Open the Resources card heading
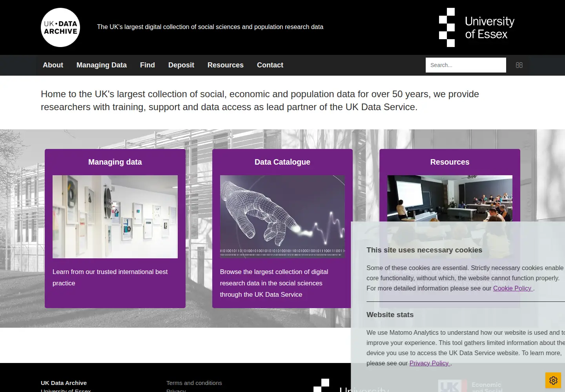565x392 pixels. click(450, 162)
